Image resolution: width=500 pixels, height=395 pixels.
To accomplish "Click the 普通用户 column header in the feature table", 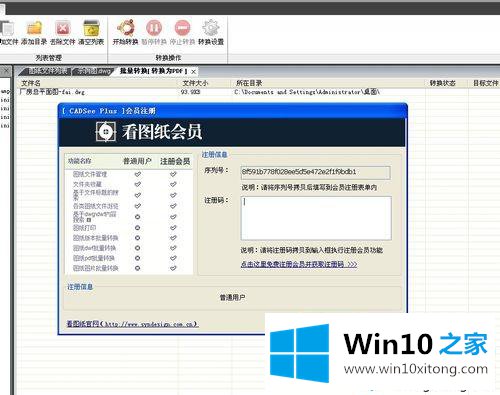I will tap(137, 161).
